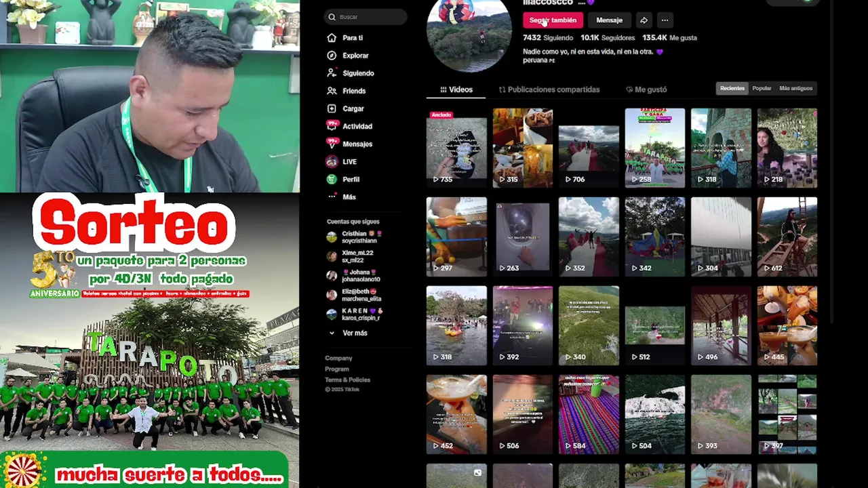868x488 pixels.
Task: Open video with 393 views
Action: 721,414
